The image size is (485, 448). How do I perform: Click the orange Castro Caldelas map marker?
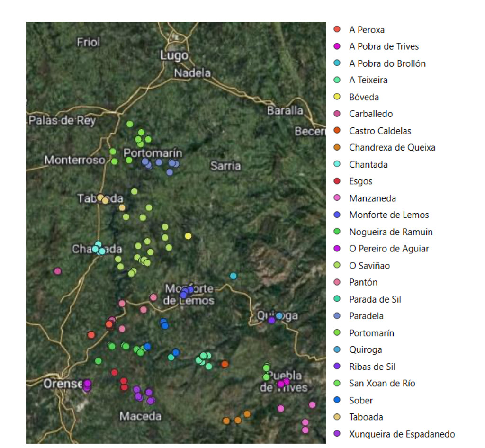tap(225, 364)
